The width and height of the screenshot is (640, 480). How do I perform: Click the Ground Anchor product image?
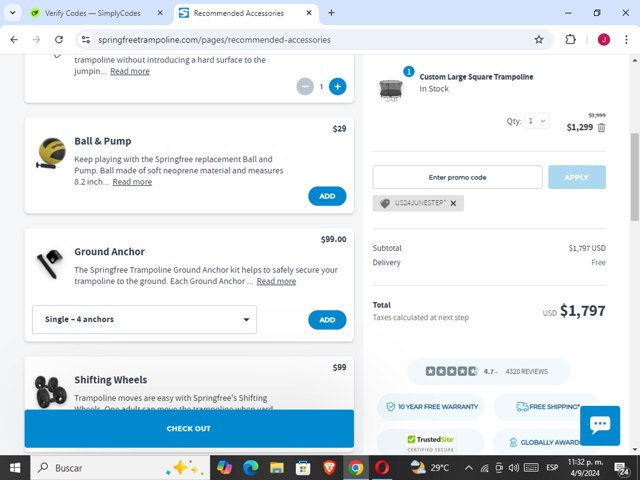50,264
